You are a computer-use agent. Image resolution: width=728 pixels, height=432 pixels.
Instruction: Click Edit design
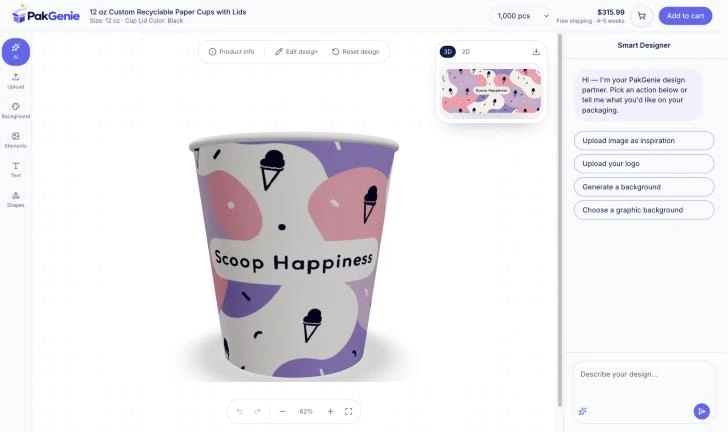[x=296, y=52]
